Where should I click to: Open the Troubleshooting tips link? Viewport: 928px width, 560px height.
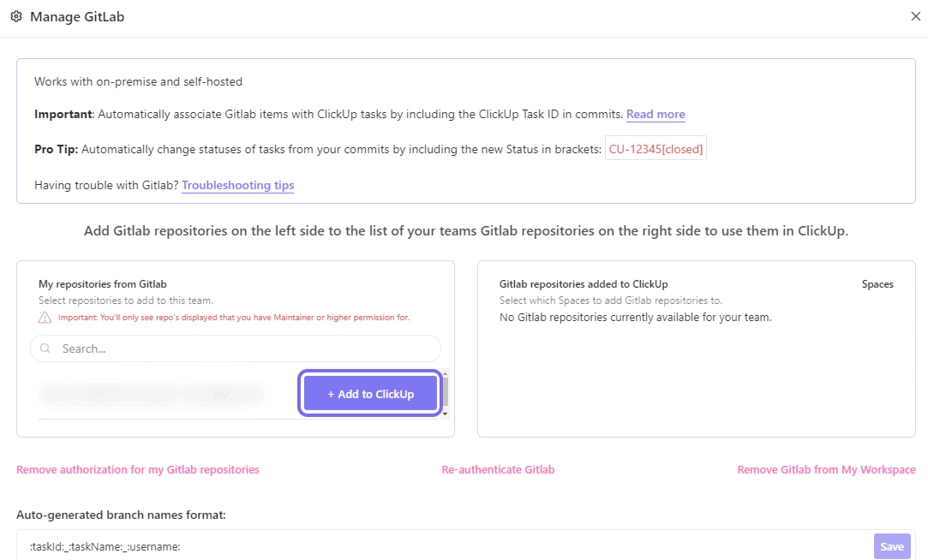237,185
